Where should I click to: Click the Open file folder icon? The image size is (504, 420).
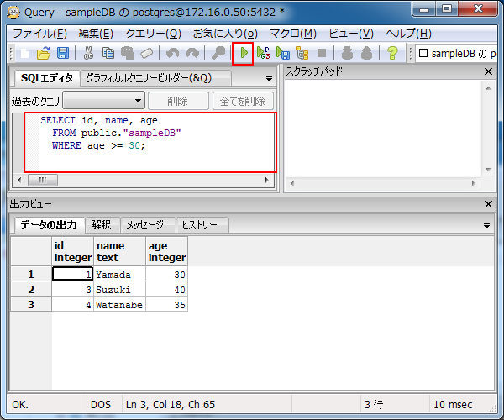pyautogui.click(x=43, y=53)
